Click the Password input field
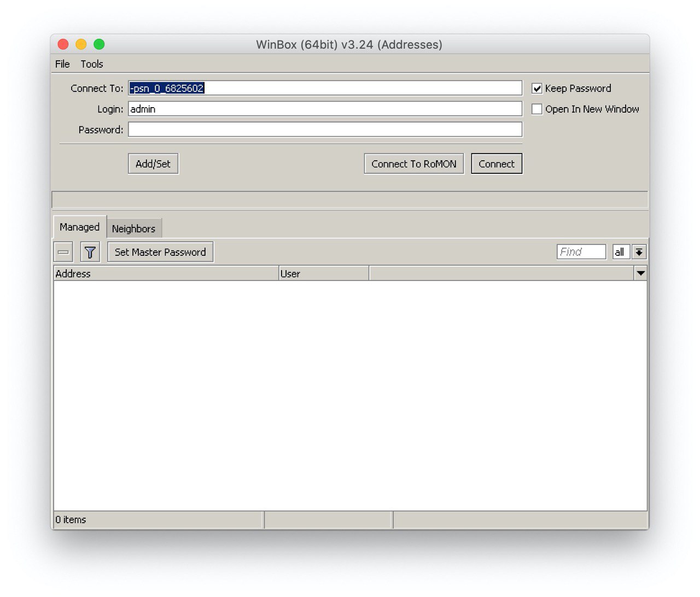 tap(325, 130)
